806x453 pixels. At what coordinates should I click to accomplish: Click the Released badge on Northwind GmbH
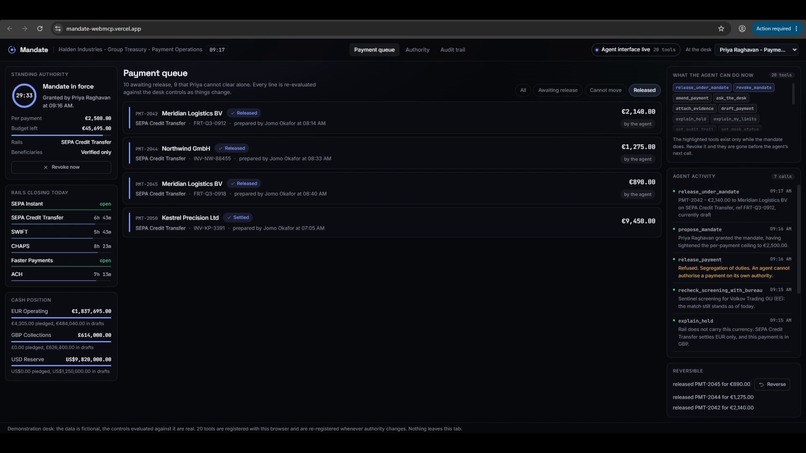[232, 148]
